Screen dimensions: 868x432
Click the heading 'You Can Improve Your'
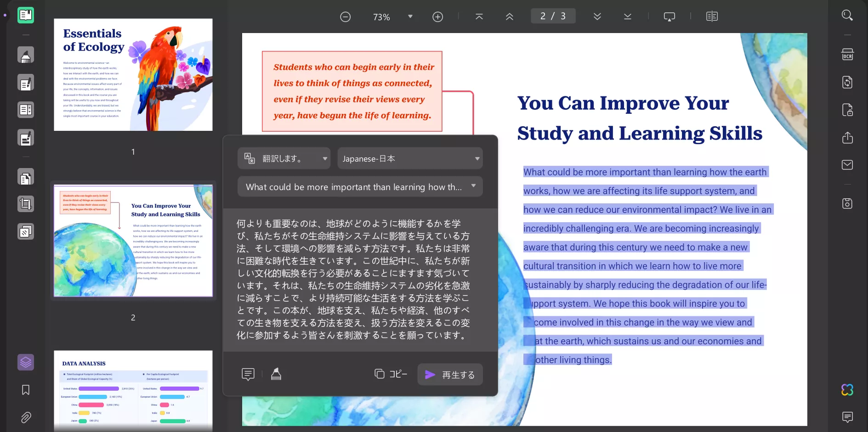pyautogui.click(x=623, y=103)
